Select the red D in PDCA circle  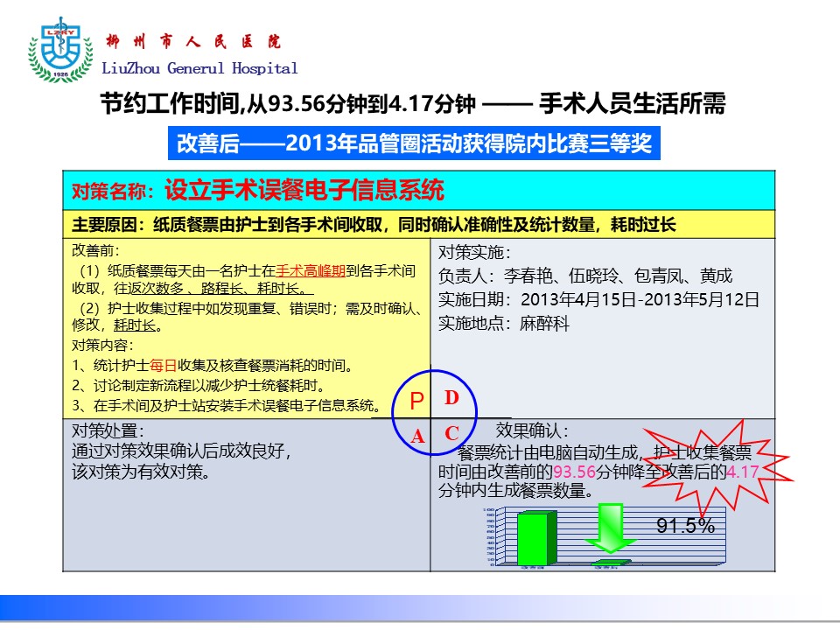[x=451, y=398]
